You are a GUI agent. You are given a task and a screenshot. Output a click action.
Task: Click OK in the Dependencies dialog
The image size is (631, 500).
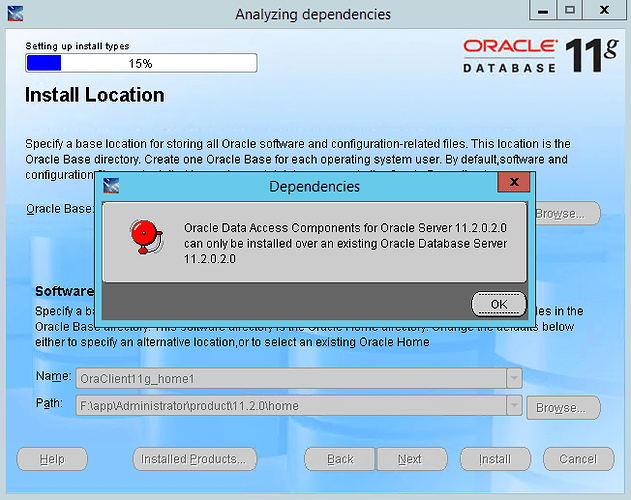pos(499,304)
